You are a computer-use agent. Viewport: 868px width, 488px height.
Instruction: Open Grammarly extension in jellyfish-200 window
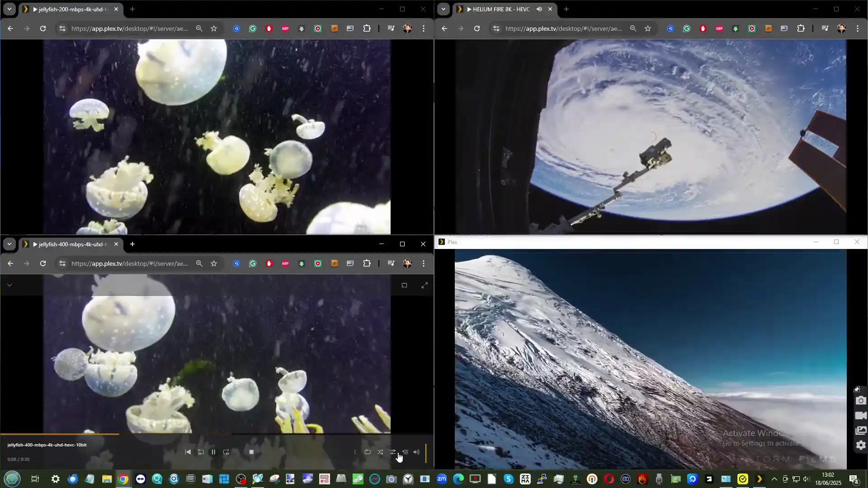click(x=253, y=28)
